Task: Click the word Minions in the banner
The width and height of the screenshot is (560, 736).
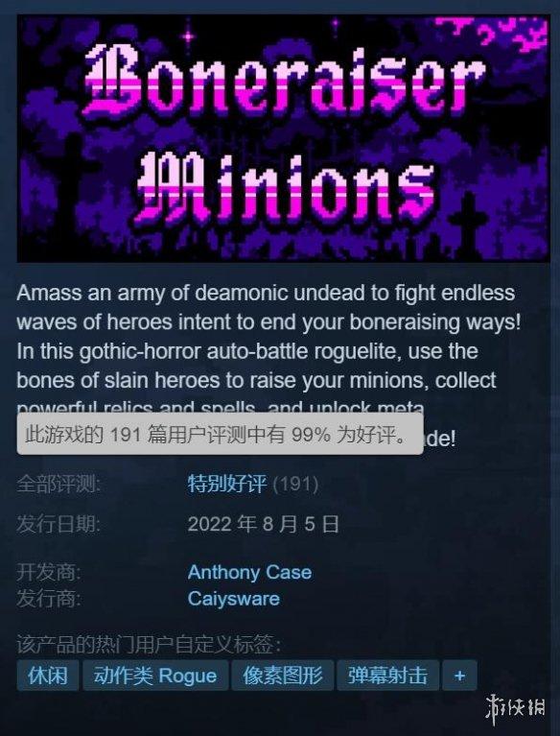Action: coord(285,188)
